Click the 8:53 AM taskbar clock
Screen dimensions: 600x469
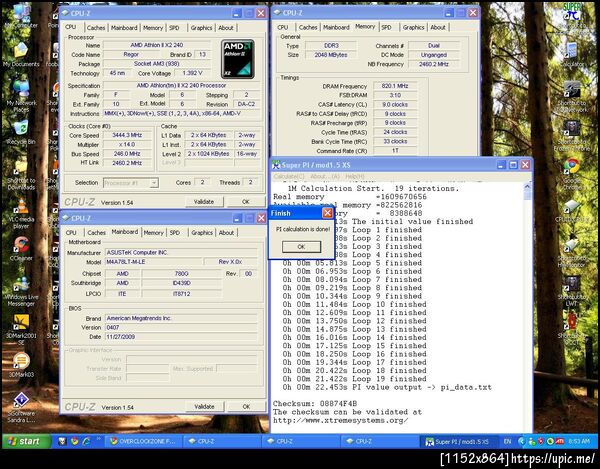click(x=579, y=441)
